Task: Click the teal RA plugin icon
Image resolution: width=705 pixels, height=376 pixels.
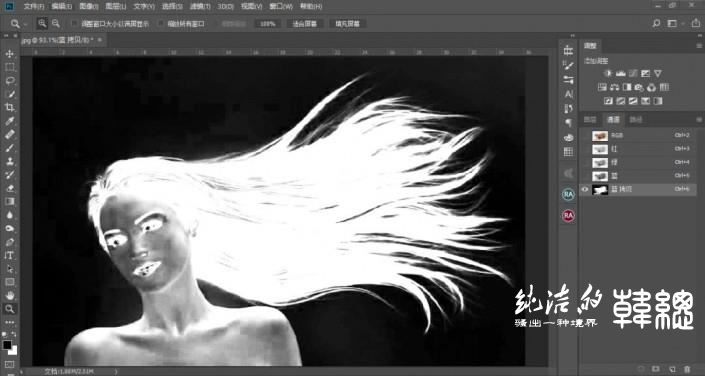Action: pos(569,194)
